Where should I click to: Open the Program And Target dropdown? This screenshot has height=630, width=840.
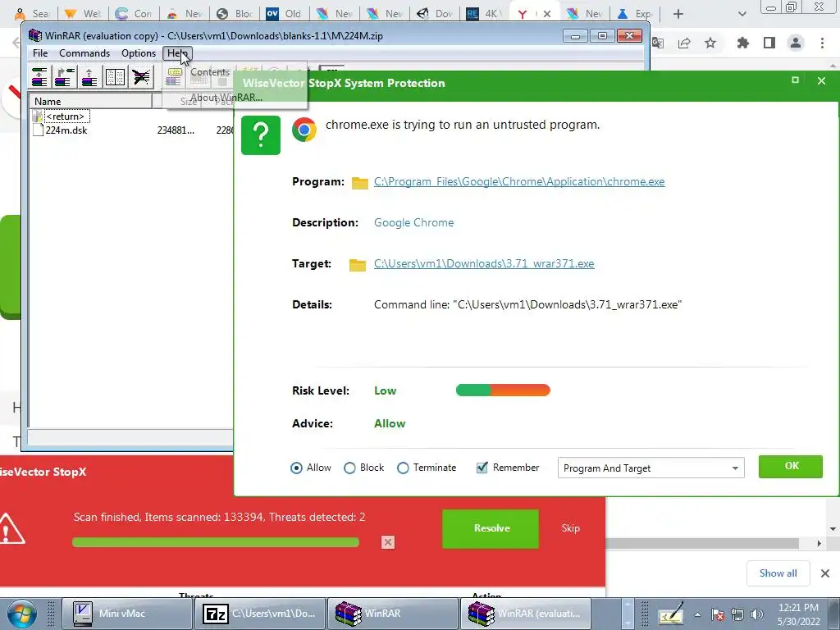(651, 468)
